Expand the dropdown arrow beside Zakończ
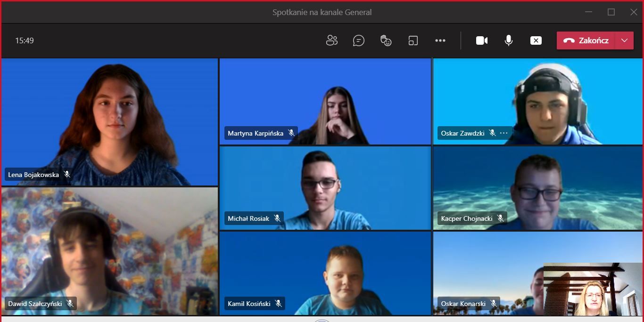 [625, 40]
